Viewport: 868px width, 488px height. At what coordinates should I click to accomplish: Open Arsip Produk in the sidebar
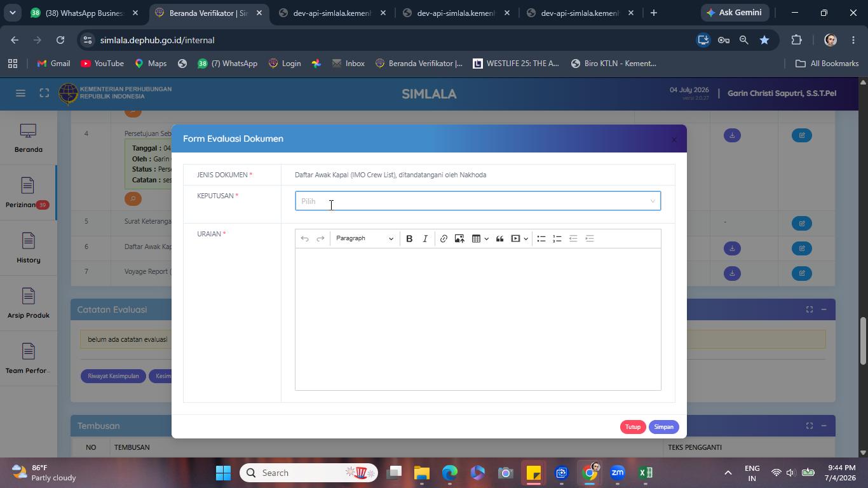point(28,304)
